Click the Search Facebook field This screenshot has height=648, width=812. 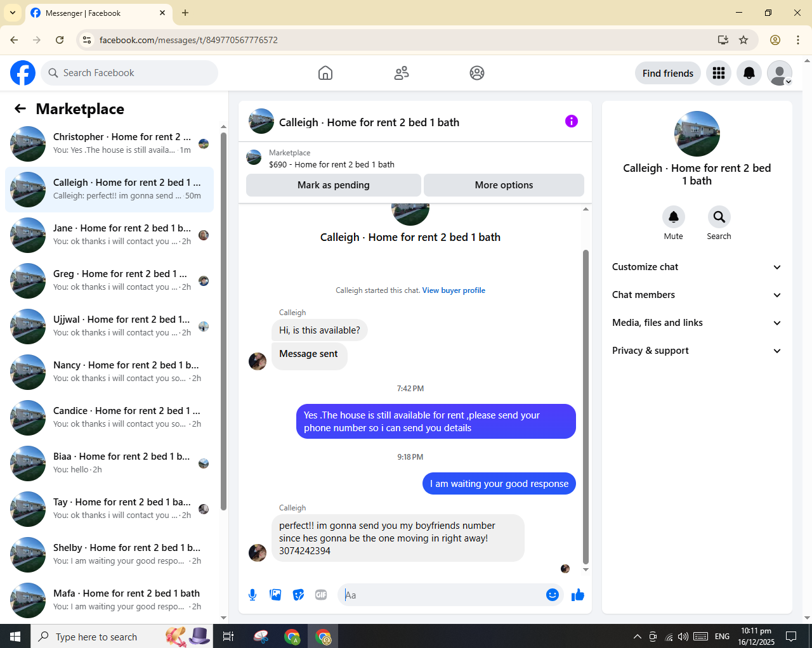[129, 73]
